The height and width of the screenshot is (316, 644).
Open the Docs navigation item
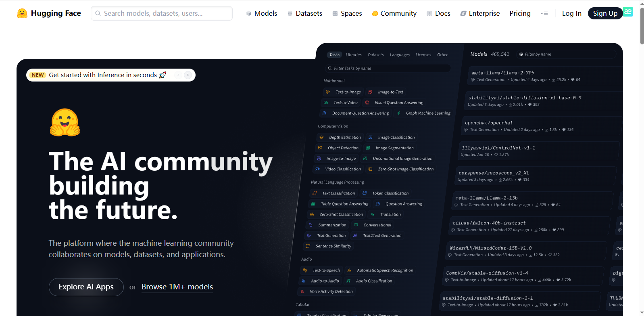click(x=438, y=13)
